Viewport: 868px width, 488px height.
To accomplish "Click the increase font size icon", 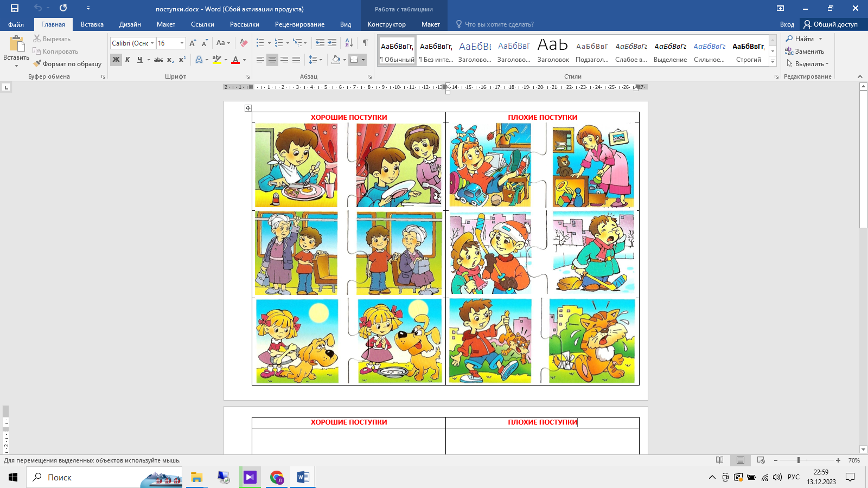I will coord(193,43).
